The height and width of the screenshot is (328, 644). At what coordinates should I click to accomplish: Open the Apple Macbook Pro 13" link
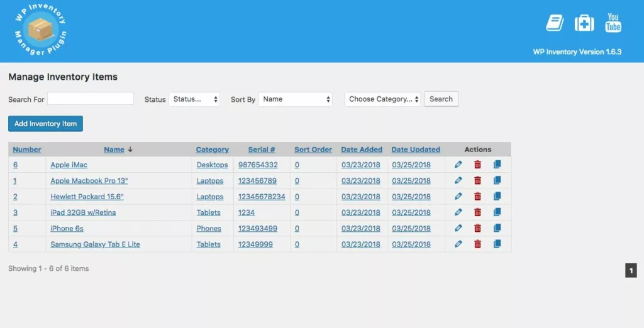[89, 180]
